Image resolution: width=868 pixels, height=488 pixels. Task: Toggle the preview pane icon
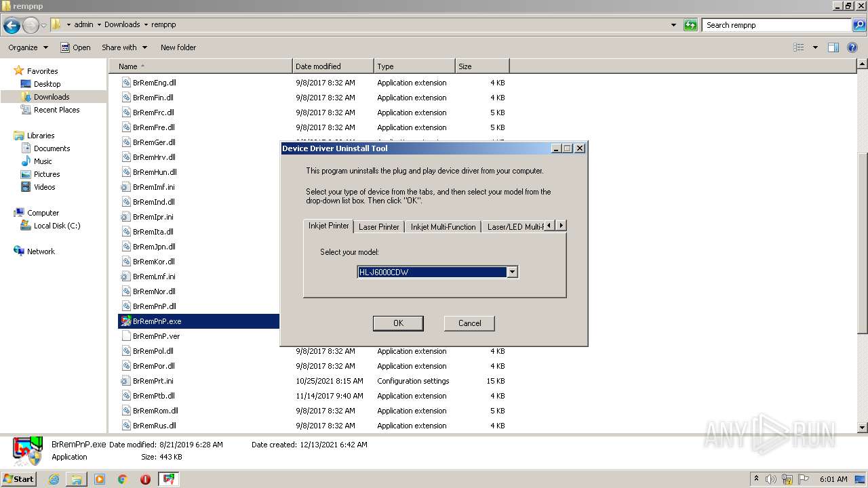tap(833, 47)
